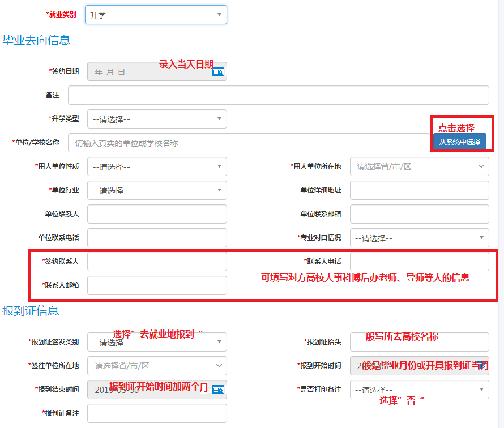Click into the 单位/学校名称 text field
Viewport: 504px width, 428px height.
(249, 143)
